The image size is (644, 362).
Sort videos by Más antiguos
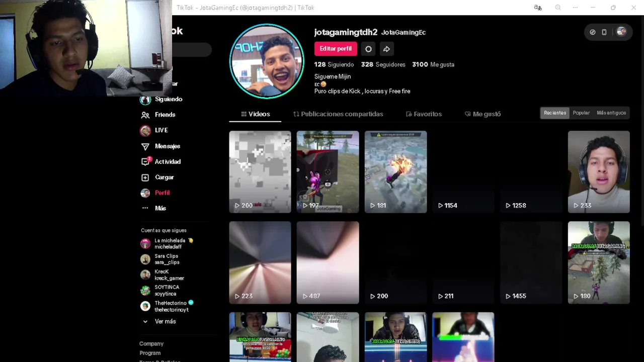pyautogui.click(x=611, y=113)
